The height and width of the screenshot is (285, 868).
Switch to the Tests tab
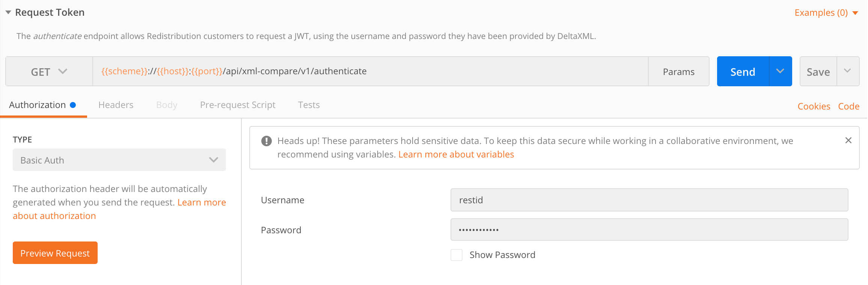[x=309, y=105]
